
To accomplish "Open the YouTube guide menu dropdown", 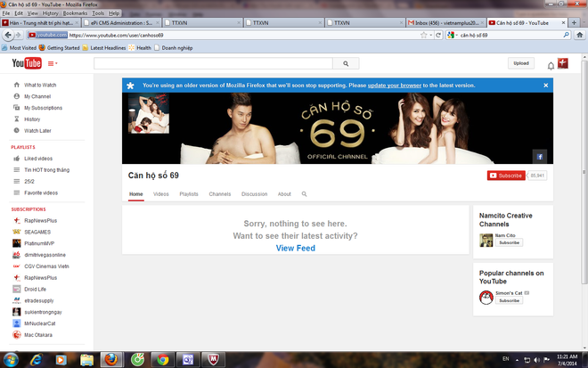I will [53, 64].
